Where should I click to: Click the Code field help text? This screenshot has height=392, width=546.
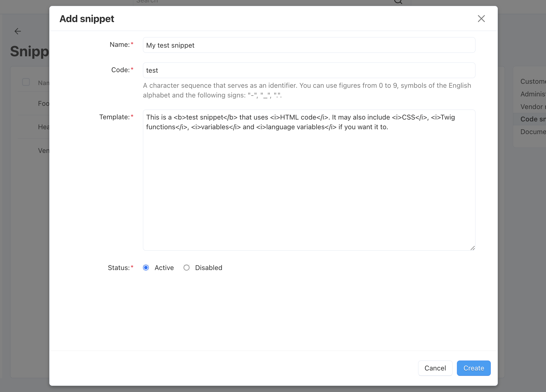(x=307, y=90)
